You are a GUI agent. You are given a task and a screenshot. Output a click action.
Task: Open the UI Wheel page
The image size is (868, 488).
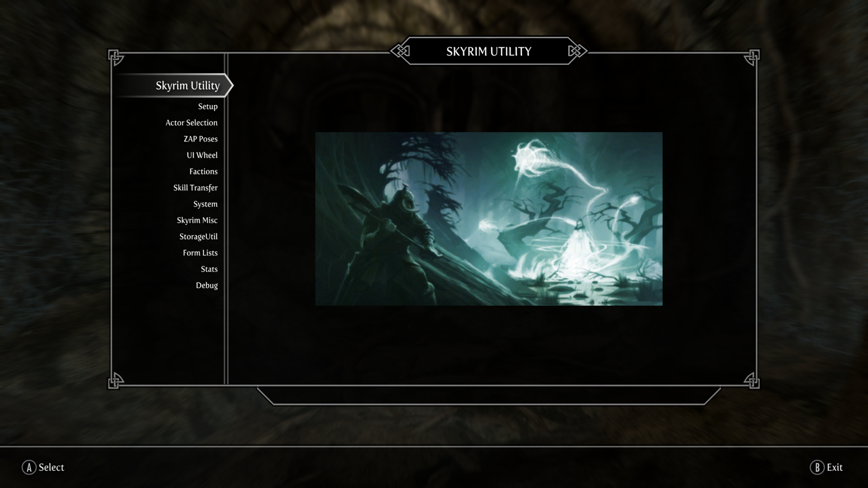click(x=202, y=155)
